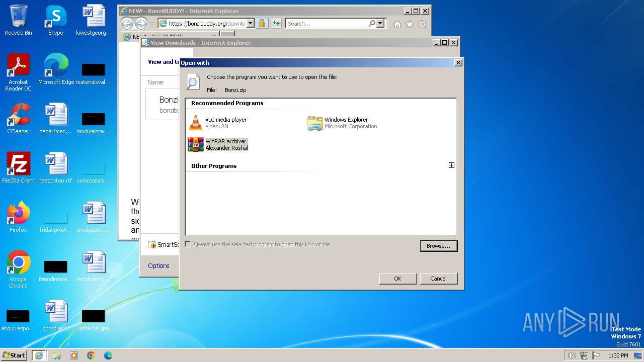Click Cancel in the Open with dialog
644x362 pixels.
pos(438,279)
